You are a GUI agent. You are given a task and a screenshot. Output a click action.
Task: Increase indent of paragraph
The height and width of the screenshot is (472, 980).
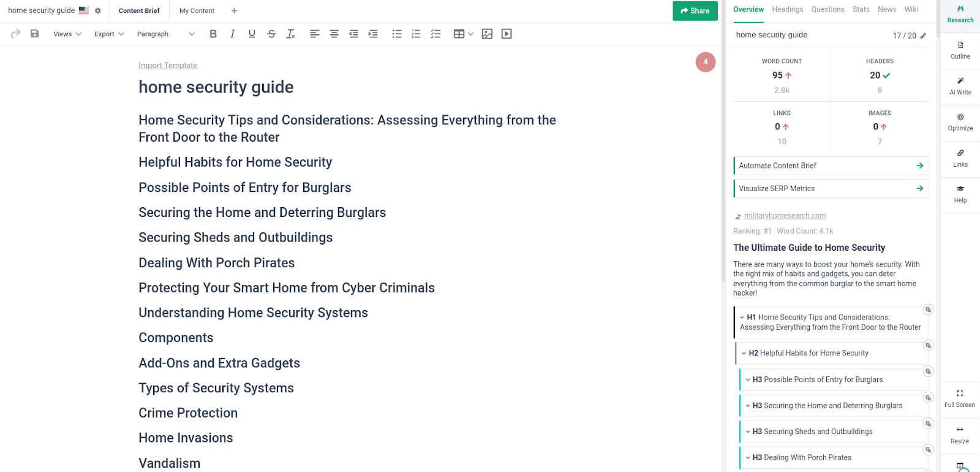(373, 34)
